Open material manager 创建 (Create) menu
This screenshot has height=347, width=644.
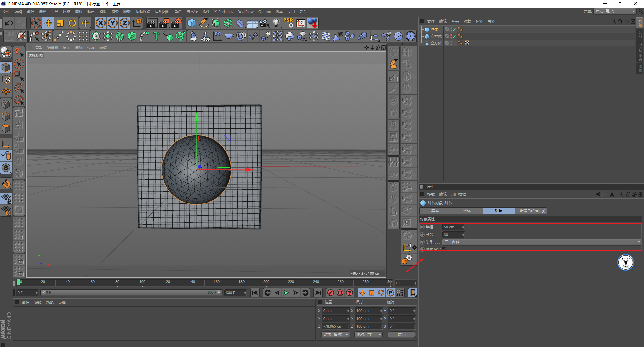[x=26, y=303]
